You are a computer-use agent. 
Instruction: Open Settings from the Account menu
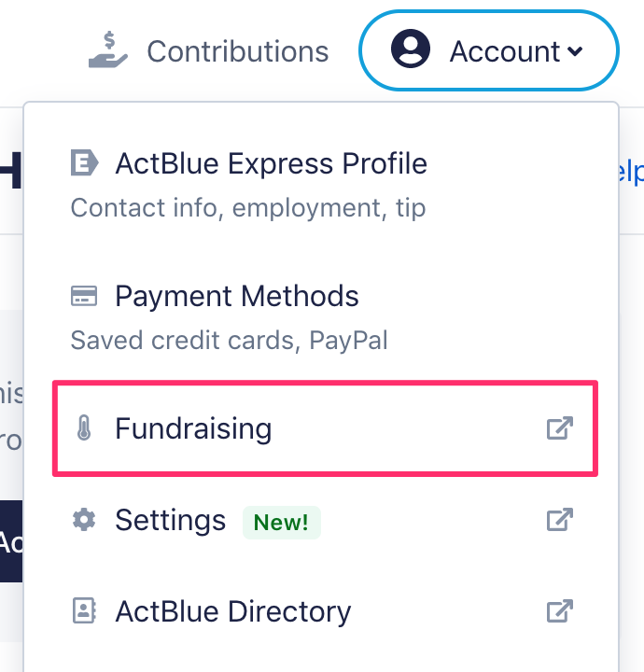(x=170, y=521)
